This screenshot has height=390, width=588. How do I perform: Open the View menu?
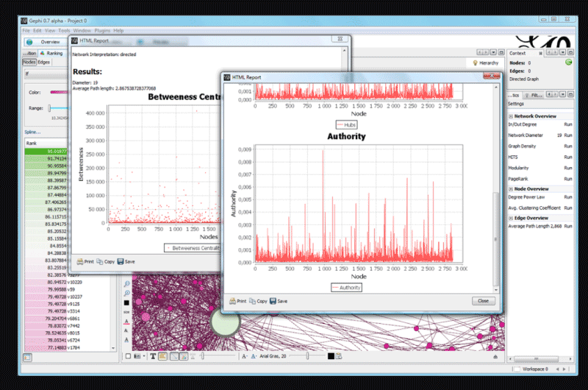click(x=50, y=31)
